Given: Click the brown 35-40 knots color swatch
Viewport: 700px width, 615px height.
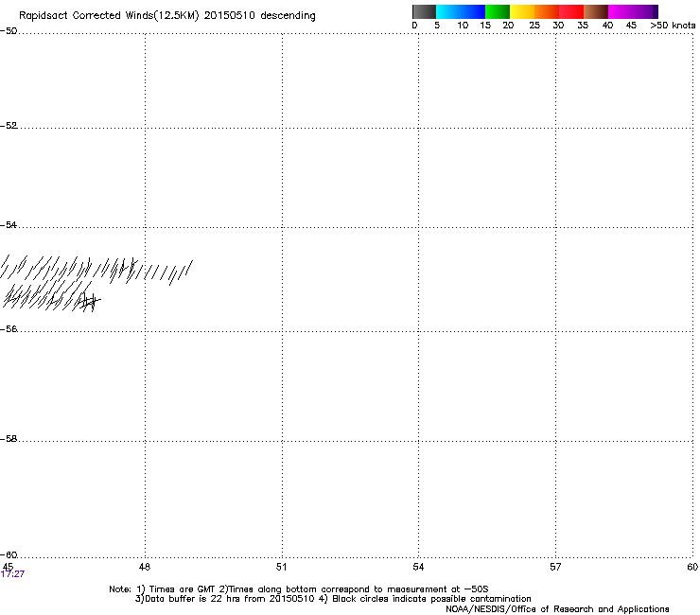Looking at the screenshot, I should point(596,11).
